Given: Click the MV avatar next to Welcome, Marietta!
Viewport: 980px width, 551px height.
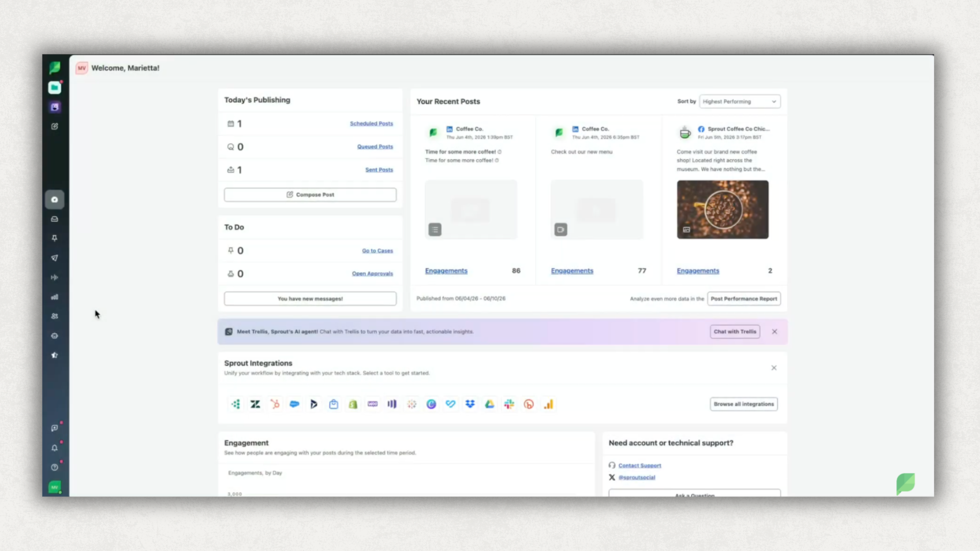Looking at the screenshot, I should [x=82, y=68].
